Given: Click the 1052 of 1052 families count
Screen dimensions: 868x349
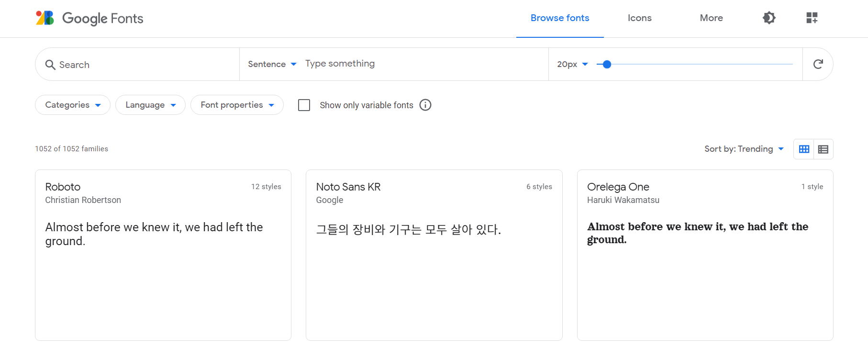Looking at the screenshot, I should pyautogui.click(x=72, y=149).
